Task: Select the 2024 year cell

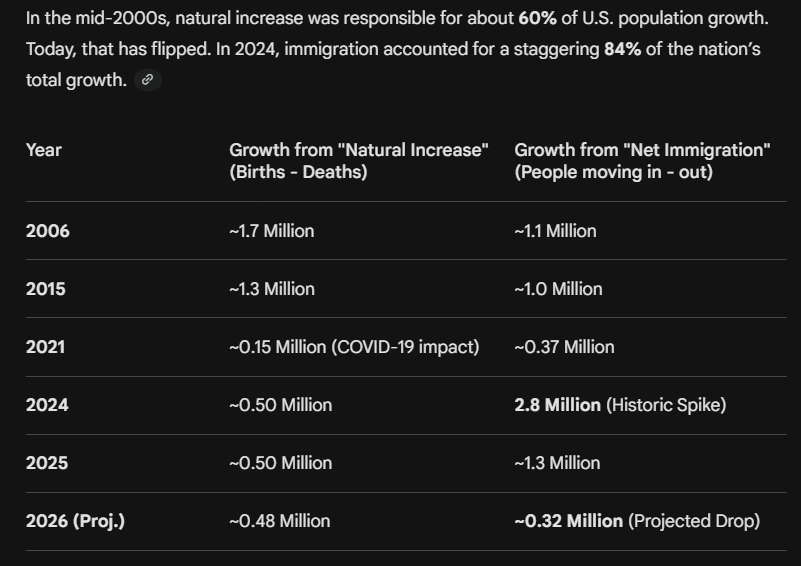Action: [x=47, y=405]
